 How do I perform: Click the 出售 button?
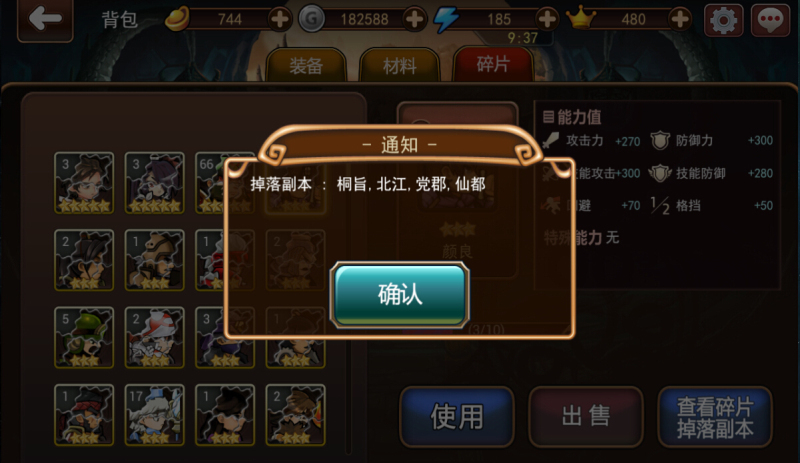point(586,416)
